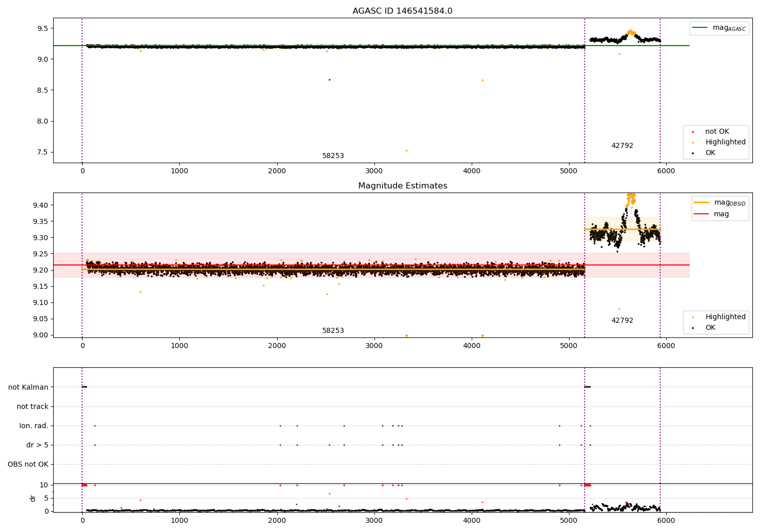Image resolution: width=760 pixels, height=532 pixels.
Task: Click the 'OBS not OK' axis label
Action: point(28,465)
